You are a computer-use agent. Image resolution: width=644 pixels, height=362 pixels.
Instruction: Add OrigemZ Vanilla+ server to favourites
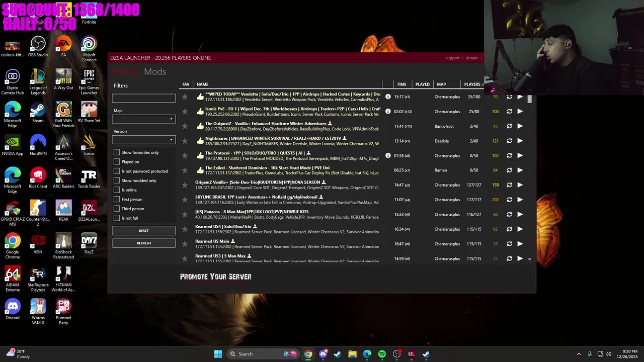click(185, 185)
